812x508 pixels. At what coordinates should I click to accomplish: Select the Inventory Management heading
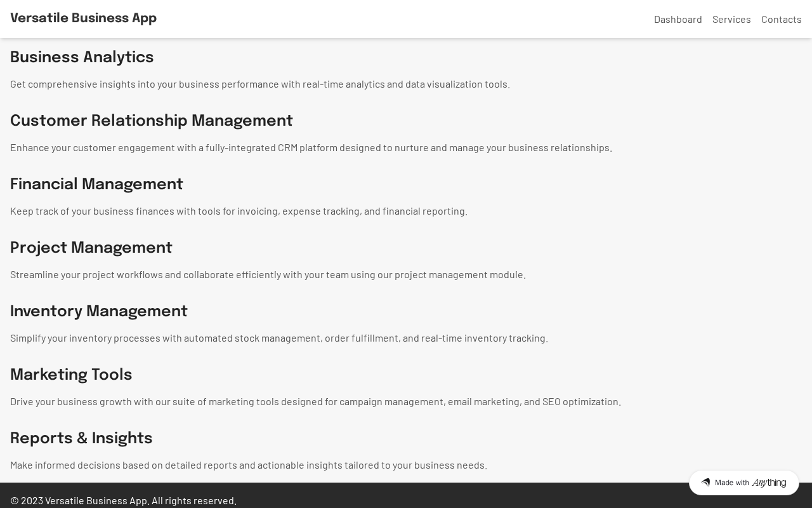click(x=98, y=312)
